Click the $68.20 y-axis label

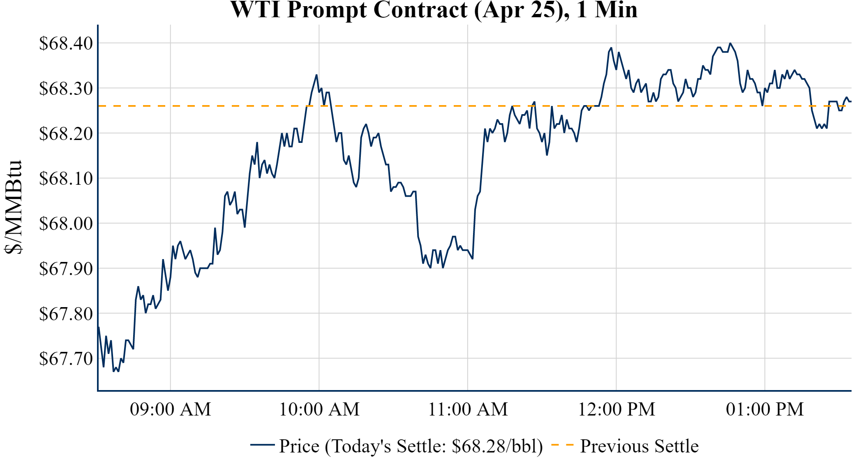(66, 133)
